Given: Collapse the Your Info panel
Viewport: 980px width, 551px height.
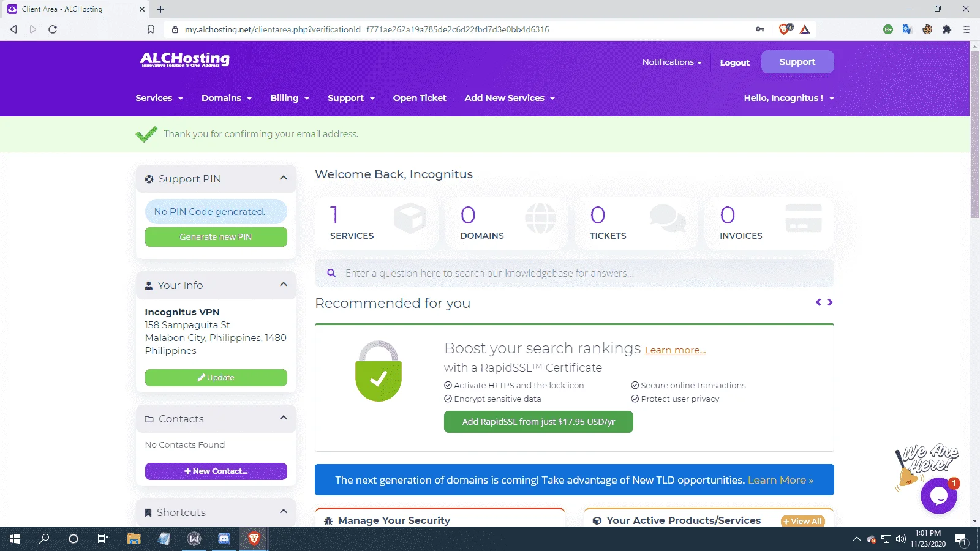Looking at the screenshot, I should click(x=284, y=285).
